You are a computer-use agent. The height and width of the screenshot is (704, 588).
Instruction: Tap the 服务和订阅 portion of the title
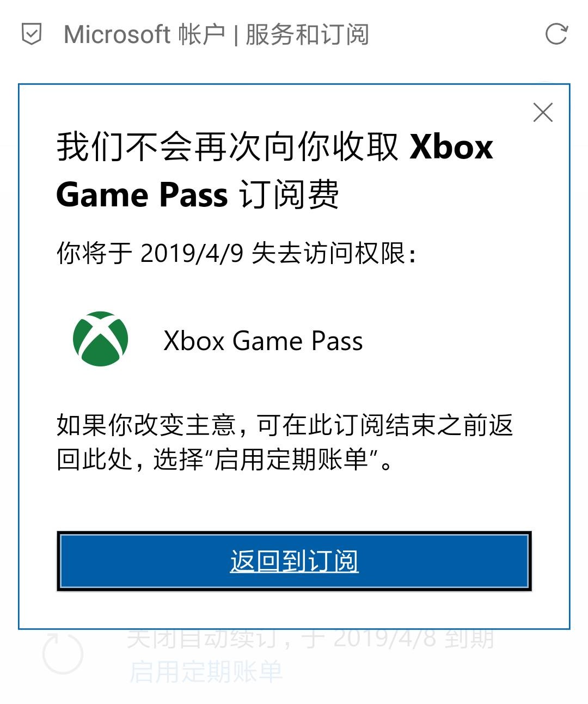pyautogui.click(x=307, y=35)
